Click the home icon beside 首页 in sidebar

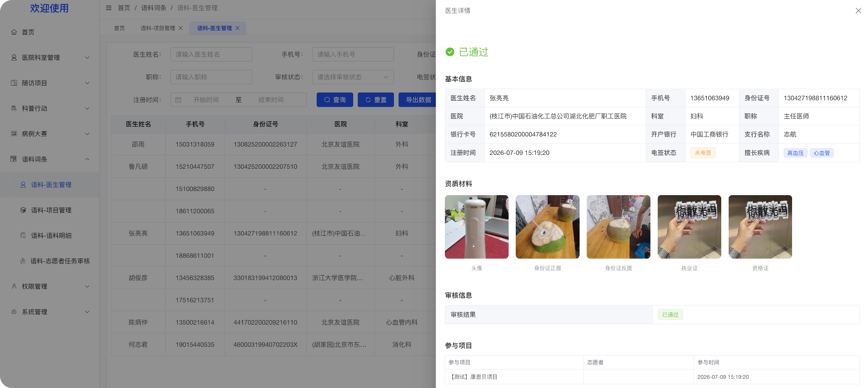pos(14,32)
